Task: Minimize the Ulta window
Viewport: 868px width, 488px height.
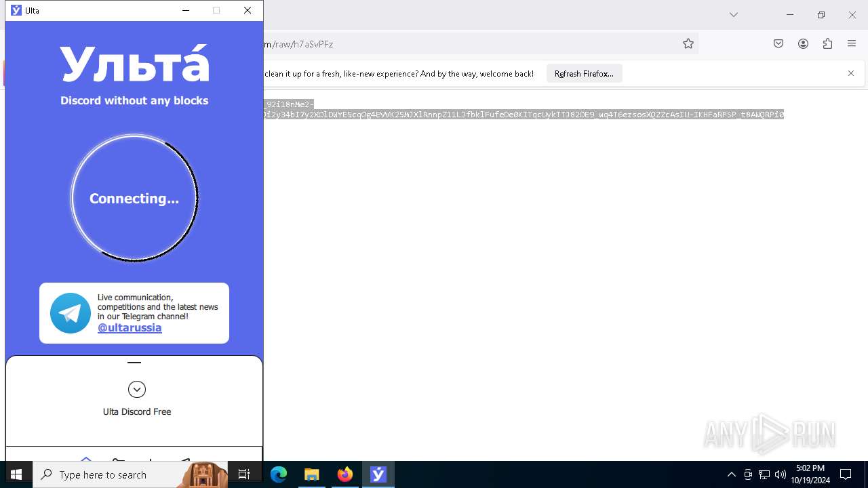Action: (186, 10)
